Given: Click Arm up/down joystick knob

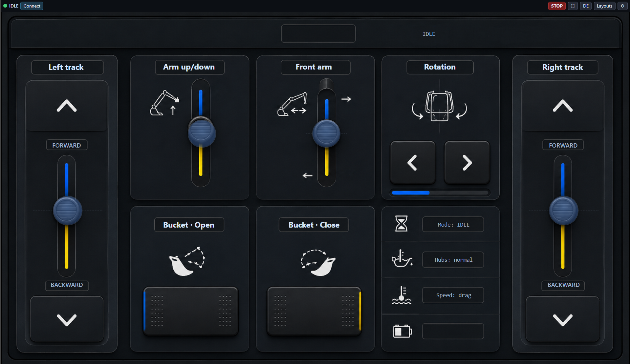Looking at the screenshot, I should click(202, 132).
